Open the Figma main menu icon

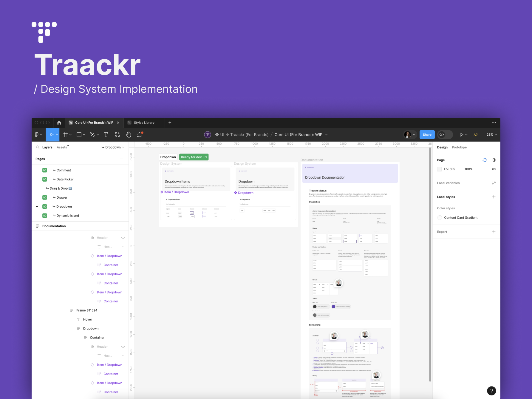(x=37, y=135)
